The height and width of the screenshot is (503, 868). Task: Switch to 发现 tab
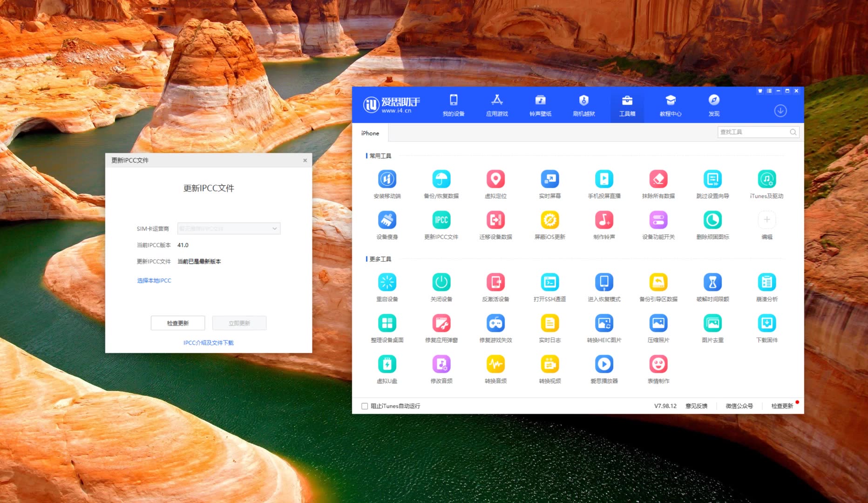(x=714, y=106)
